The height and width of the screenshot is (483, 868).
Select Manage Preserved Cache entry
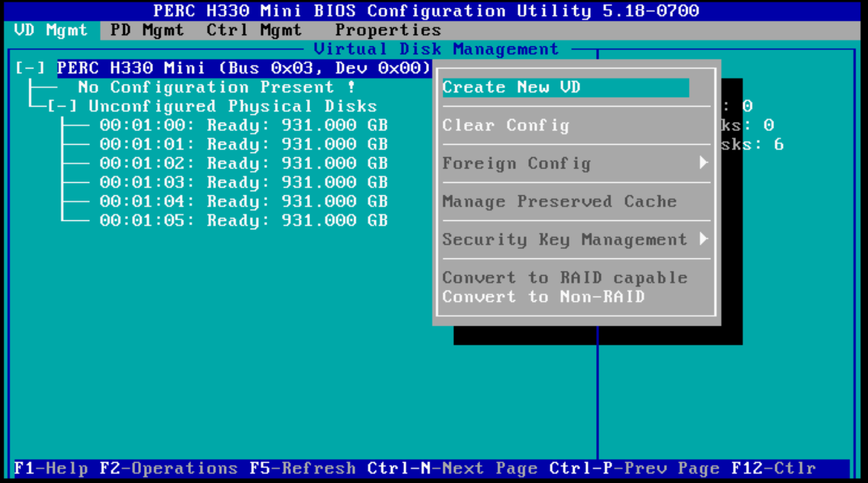point(560,202)
